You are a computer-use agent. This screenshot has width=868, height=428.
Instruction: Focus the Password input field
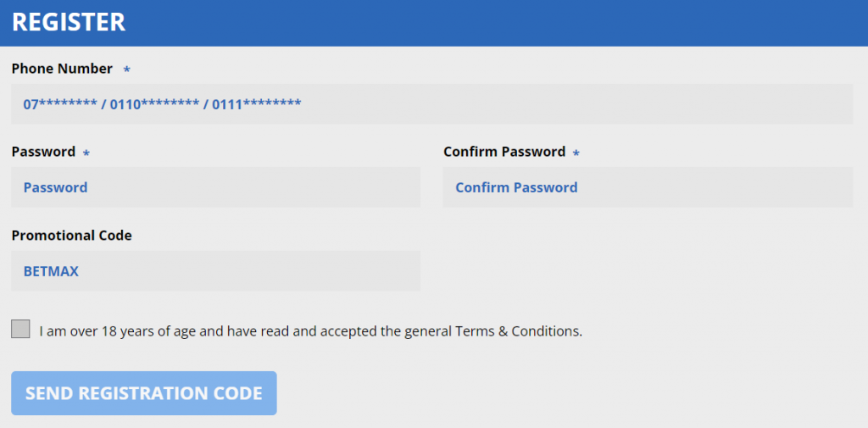pyautogui.click(x=215, y=187)
